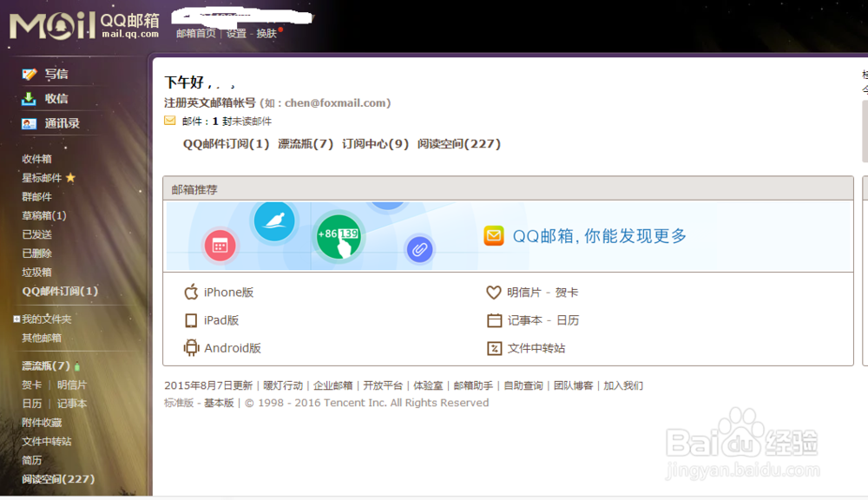
Task: Open 1 封未读邮件 link
Action: point(242,122)
